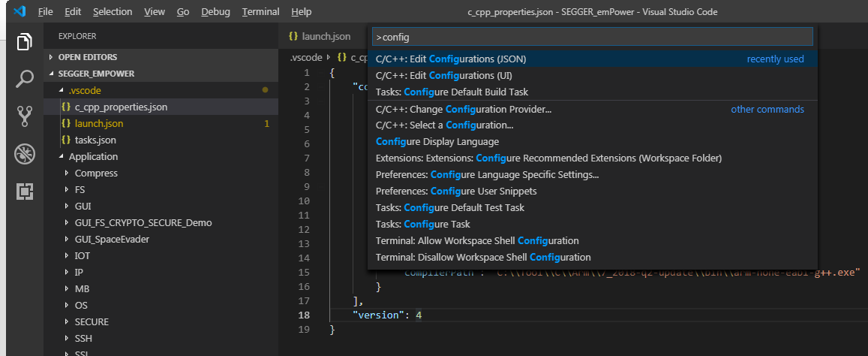The height and width of the screenshot is (356, 868).
Task: Run C/C++: Edit Configurations (UI) command
Action: 593,75
